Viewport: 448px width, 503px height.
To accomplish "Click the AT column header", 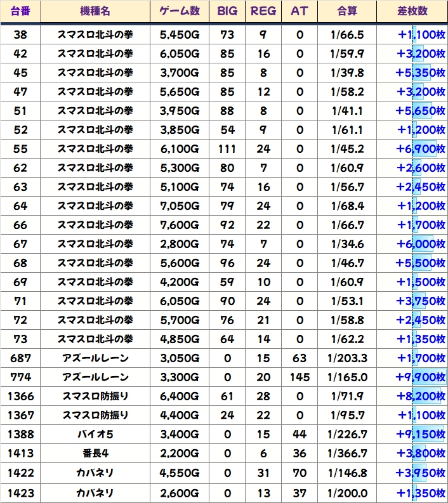I will (x=300, y=11).
